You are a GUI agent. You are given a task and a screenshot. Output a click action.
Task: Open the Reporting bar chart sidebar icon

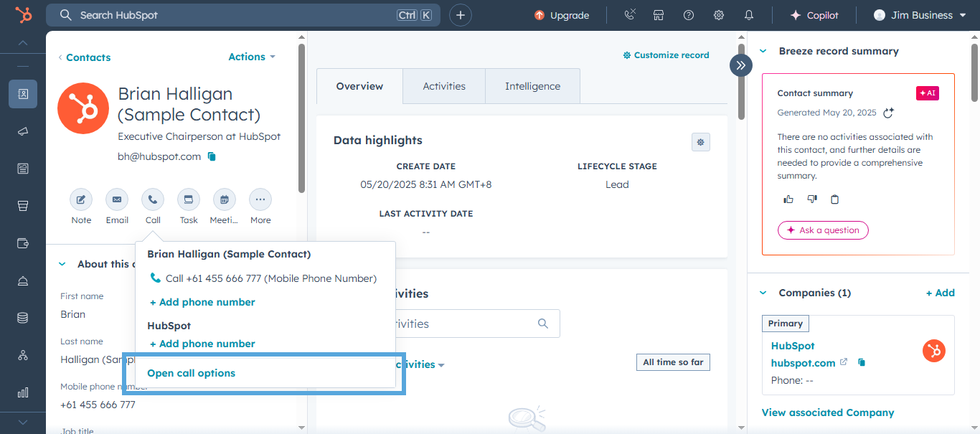(x=23, y=392)
